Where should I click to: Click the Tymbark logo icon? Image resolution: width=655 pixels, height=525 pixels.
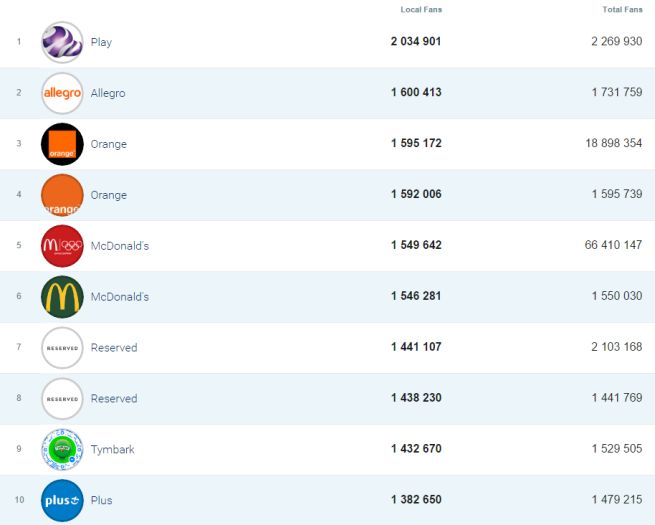[62, 449]
